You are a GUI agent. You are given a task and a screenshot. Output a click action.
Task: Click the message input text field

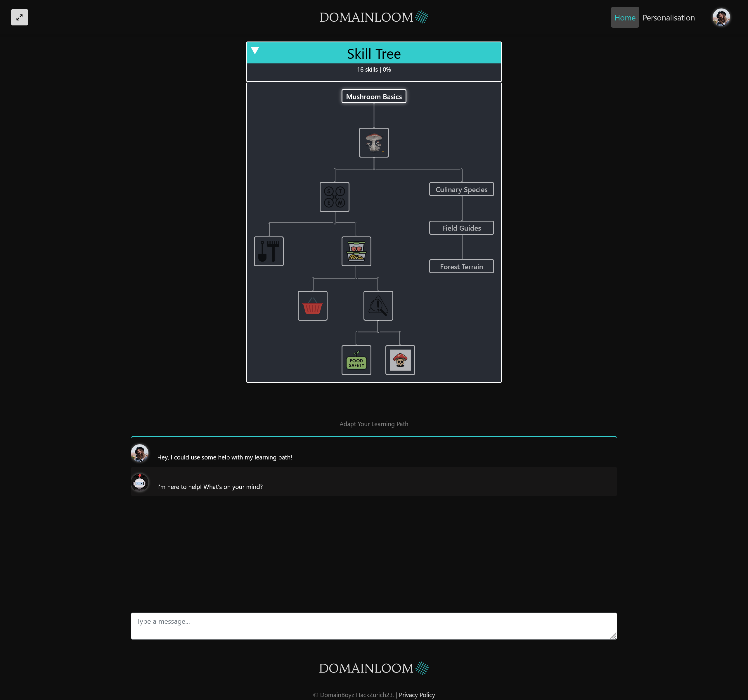click(374, 626)
